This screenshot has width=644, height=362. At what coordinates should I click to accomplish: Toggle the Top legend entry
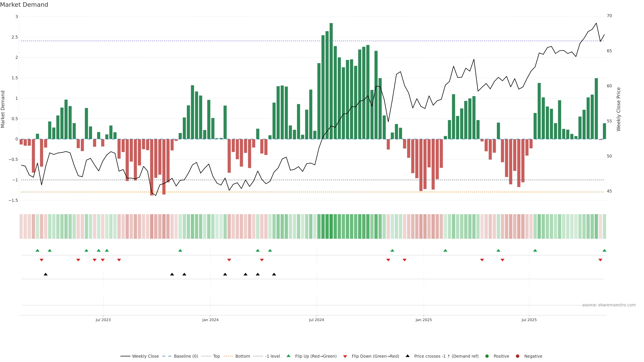(216, 356)
